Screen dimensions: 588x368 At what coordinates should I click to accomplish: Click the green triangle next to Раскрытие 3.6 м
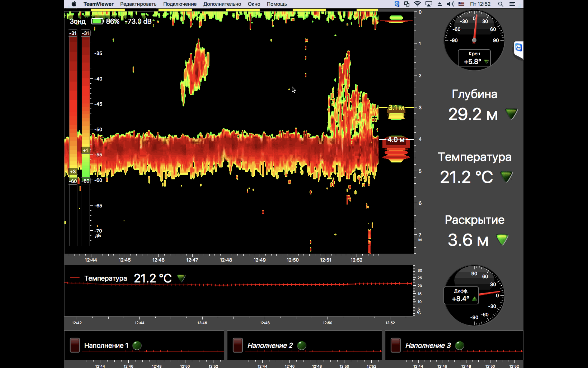coord(502,240)
